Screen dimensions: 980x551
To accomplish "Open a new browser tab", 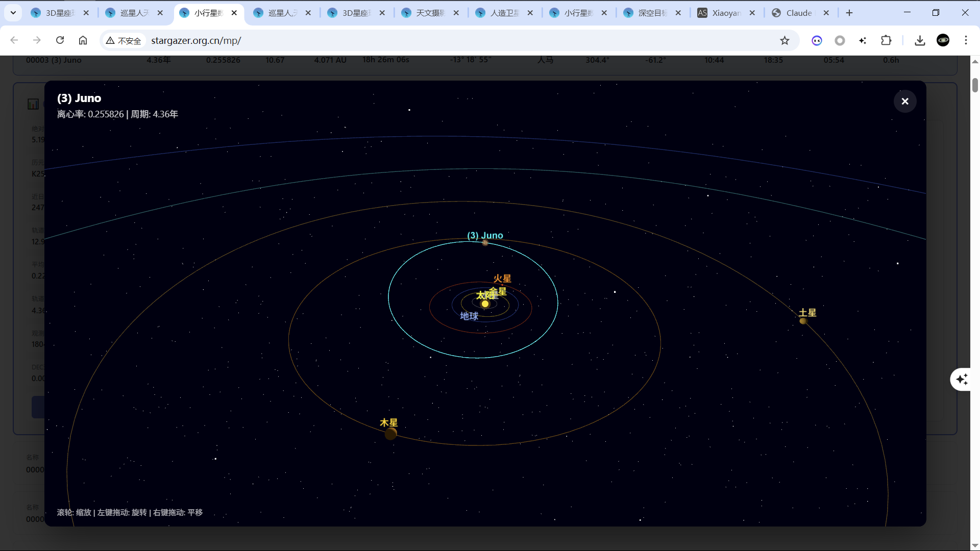I will coord(849,13).
